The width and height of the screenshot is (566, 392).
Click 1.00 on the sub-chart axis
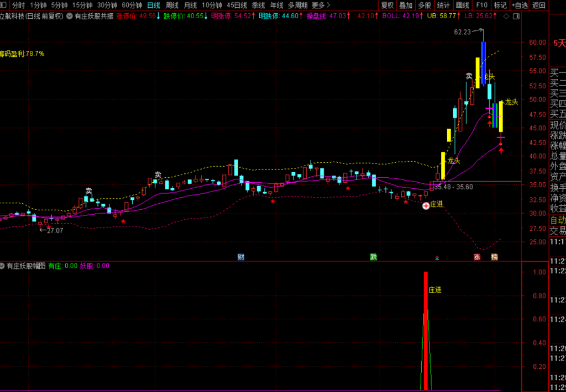539,272
